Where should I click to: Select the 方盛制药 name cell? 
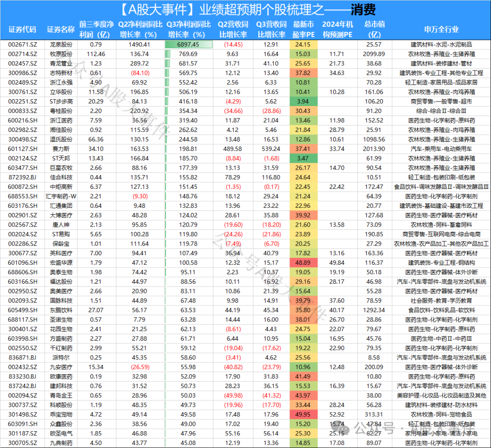pos(61,338)
